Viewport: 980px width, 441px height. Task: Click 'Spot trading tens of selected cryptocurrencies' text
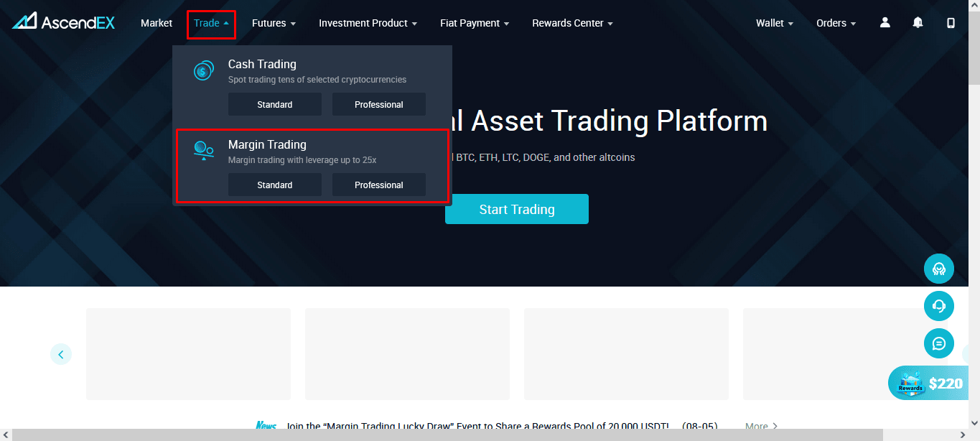317,80
